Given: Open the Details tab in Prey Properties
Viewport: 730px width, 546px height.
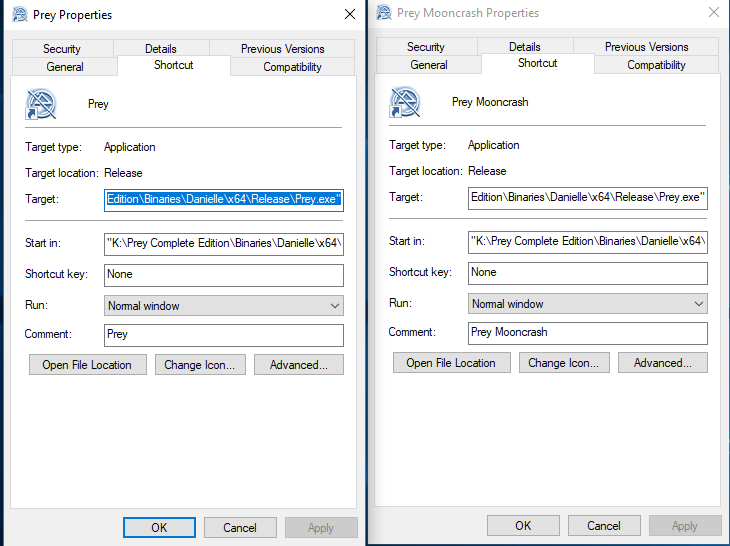Looking at the screenshot, I should pyautogui.click(x=161, y=49).
